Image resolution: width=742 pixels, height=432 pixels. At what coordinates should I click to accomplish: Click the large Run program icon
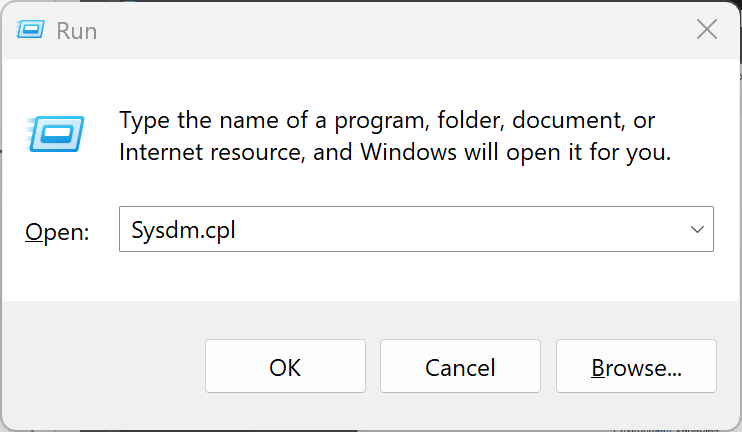pyautogui.click(x=55, y=134)
